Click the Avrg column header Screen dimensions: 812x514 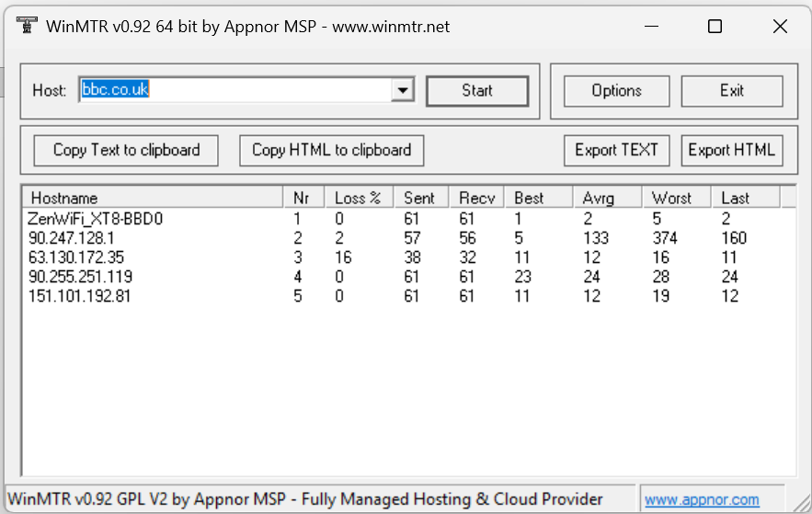(x=608, y=198)
